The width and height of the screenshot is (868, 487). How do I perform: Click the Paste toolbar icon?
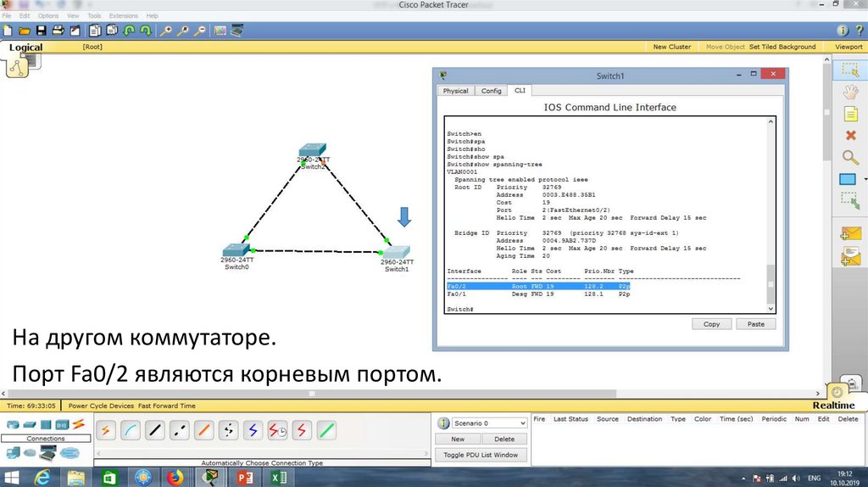(113, 31)
